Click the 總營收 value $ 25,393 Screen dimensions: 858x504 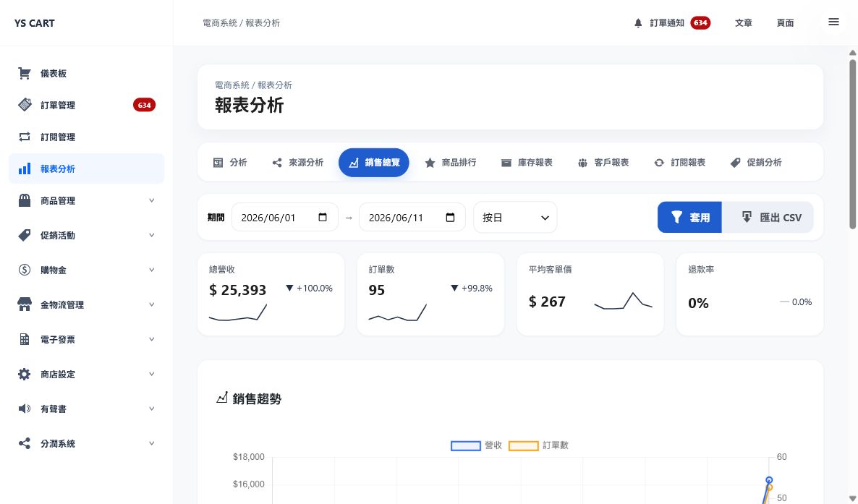(237, 290)
